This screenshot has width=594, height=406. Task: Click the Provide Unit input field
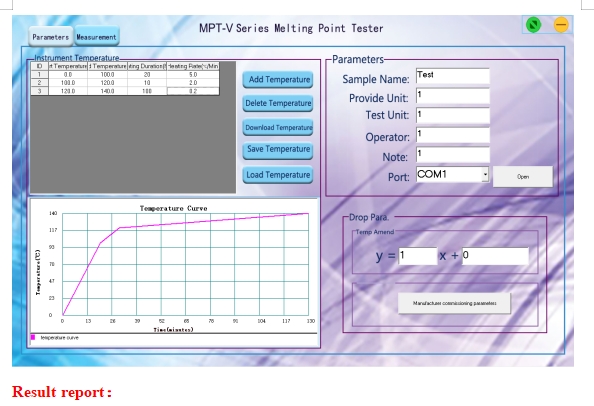453,96
